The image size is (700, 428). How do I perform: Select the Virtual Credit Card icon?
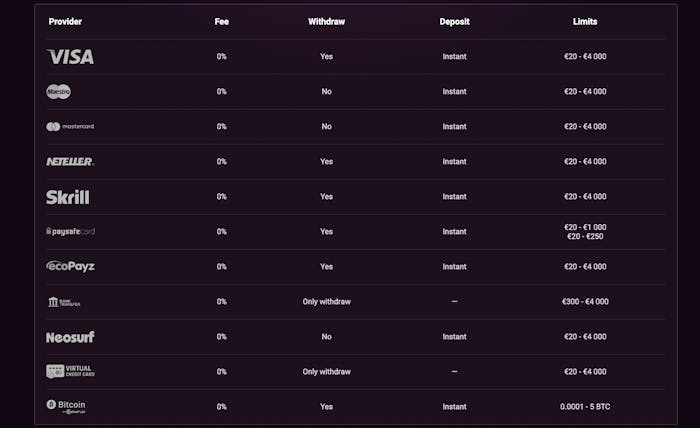70,371
